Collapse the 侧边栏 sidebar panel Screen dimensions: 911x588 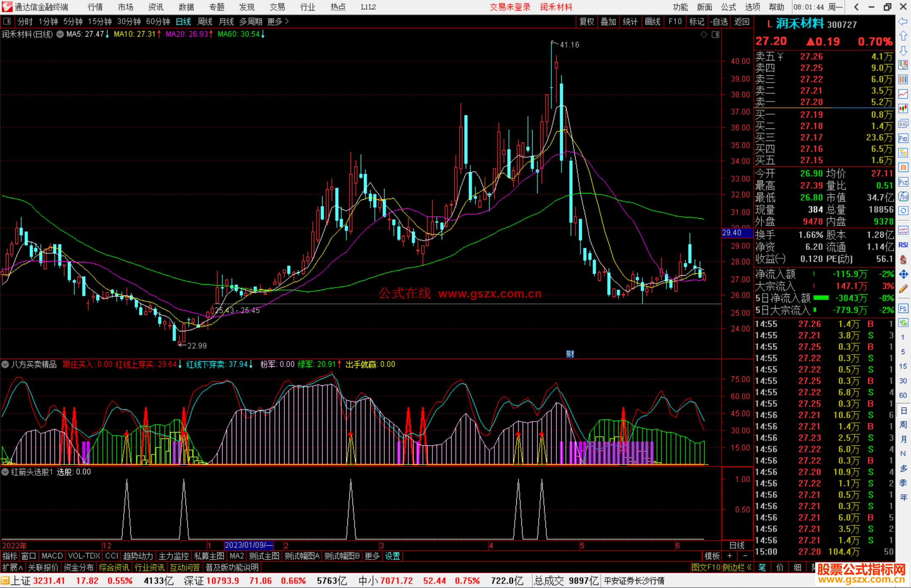click(736, 567)
